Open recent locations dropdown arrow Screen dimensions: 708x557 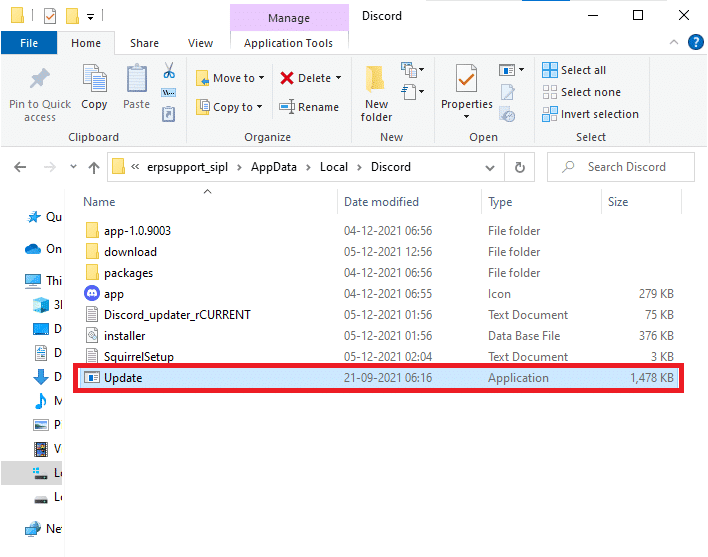(x=73, y=167)
